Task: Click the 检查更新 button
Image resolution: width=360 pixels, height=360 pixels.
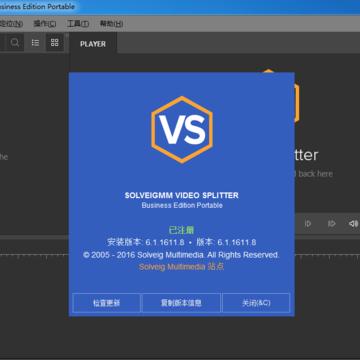Action: tap(107, 303)
